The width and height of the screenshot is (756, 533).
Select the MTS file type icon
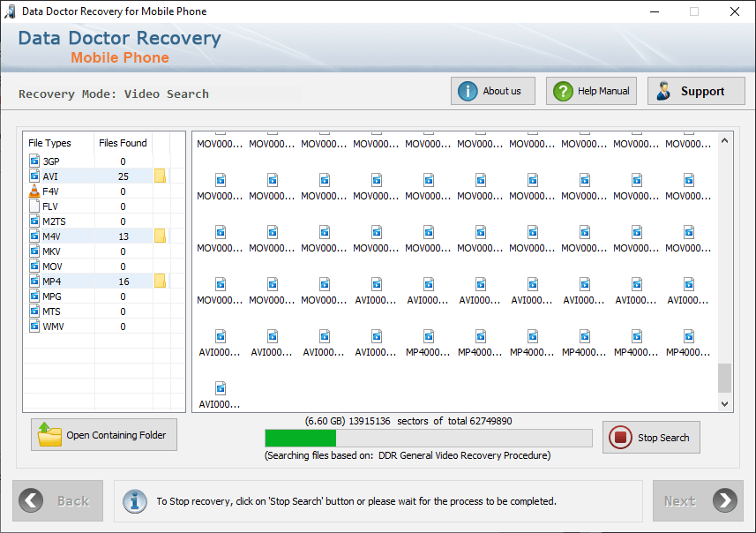(34, 310)
